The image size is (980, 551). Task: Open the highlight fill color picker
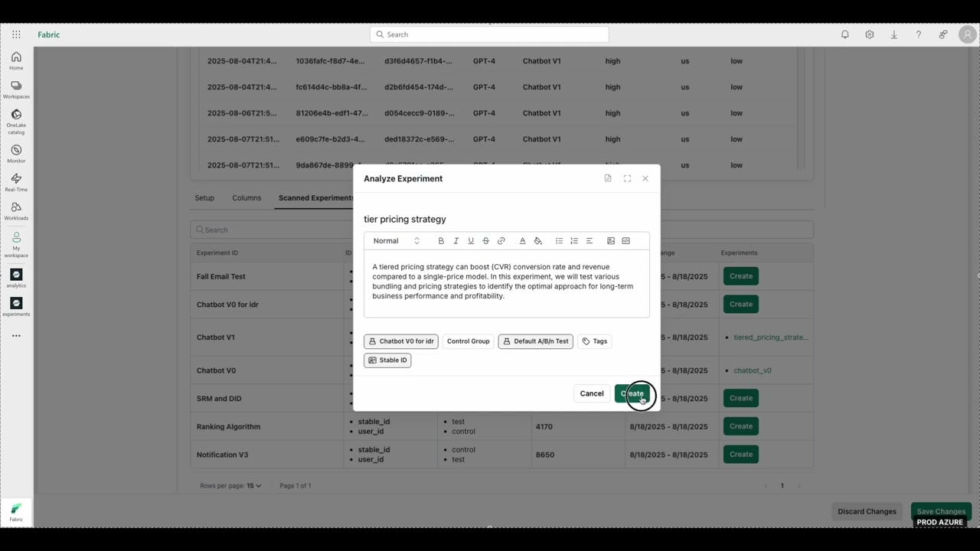tap(538, 241)
